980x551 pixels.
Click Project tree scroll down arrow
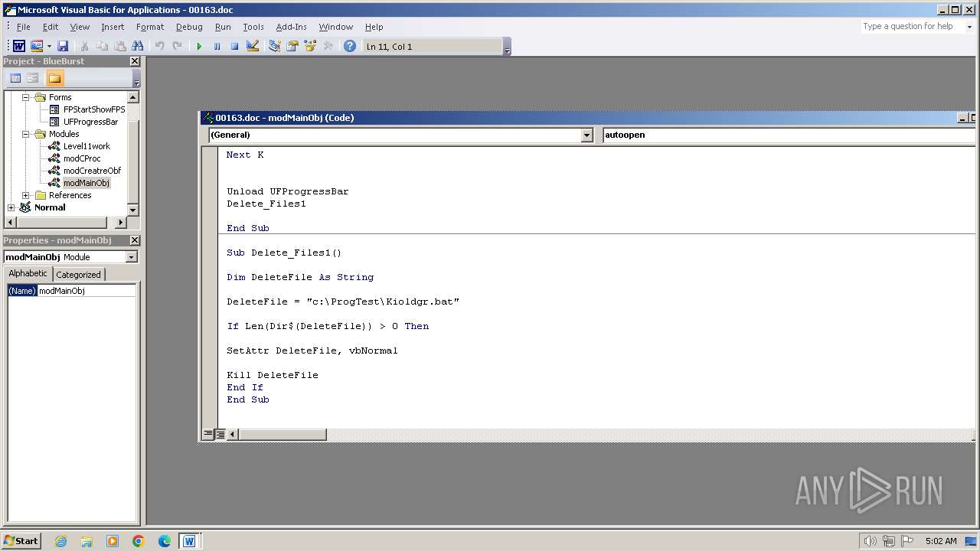[x=133, y=210]
